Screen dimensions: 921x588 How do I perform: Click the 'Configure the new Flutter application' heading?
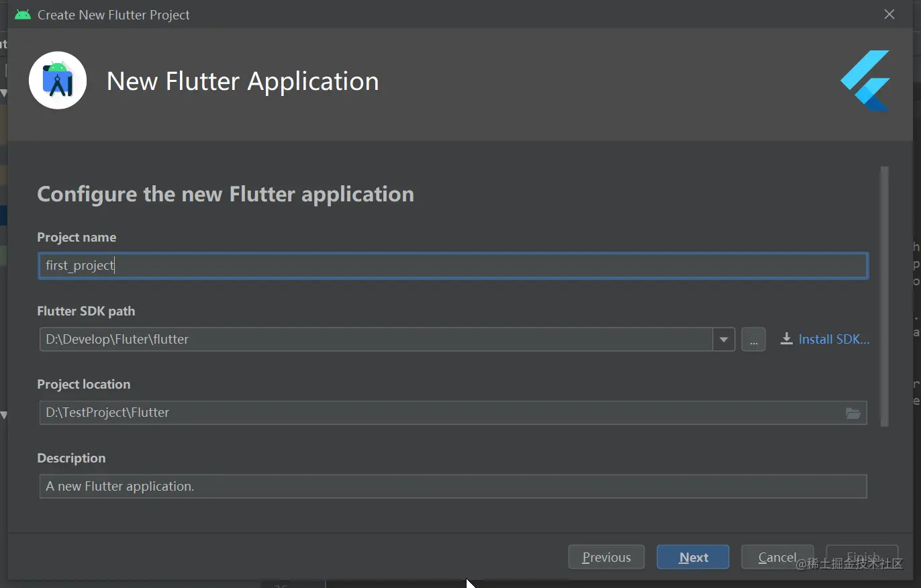coord(226,194)
